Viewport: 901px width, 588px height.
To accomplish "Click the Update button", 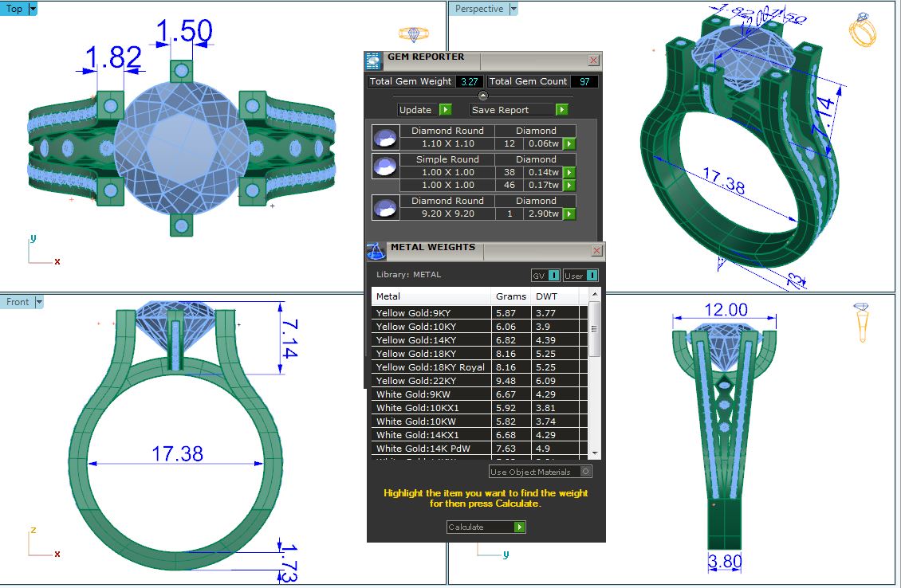I will 424,110.
